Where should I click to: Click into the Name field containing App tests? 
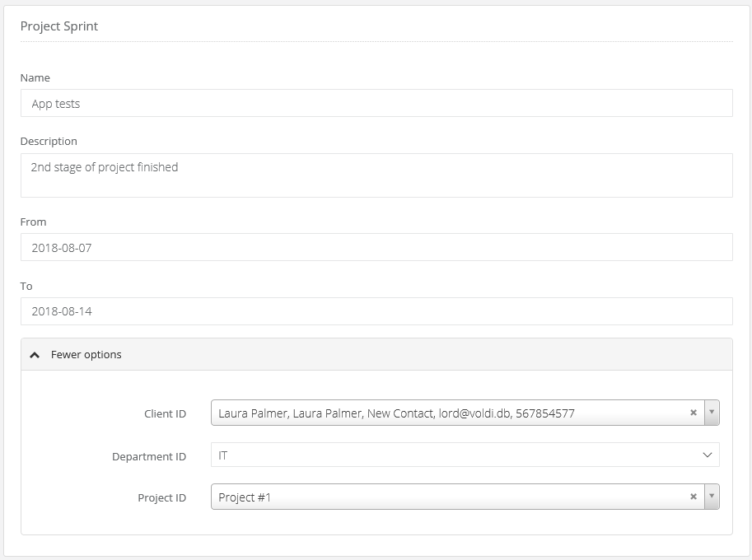376,104
